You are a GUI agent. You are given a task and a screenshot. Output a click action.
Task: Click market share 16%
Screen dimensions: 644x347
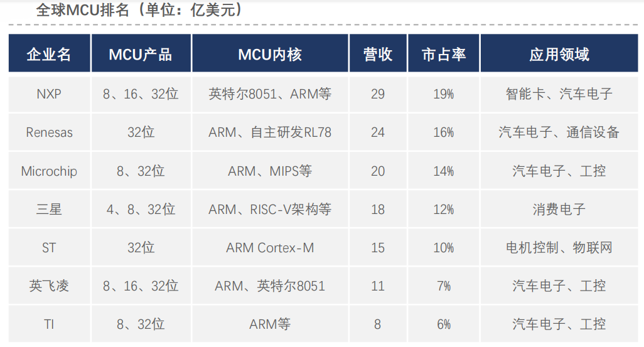[x=444, y=132]
